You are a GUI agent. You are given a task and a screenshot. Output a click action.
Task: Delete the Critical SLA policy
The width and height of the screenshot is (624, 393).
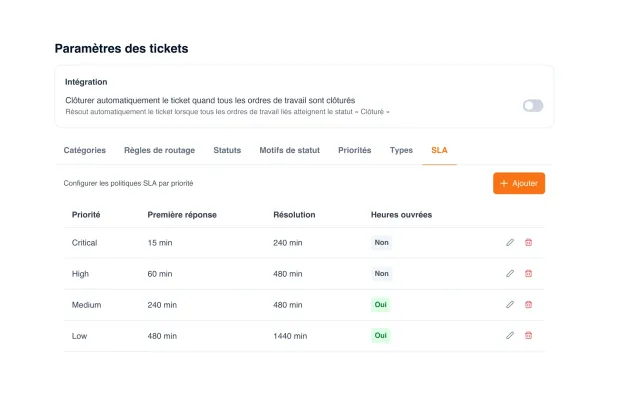click(x=528, y=242)
